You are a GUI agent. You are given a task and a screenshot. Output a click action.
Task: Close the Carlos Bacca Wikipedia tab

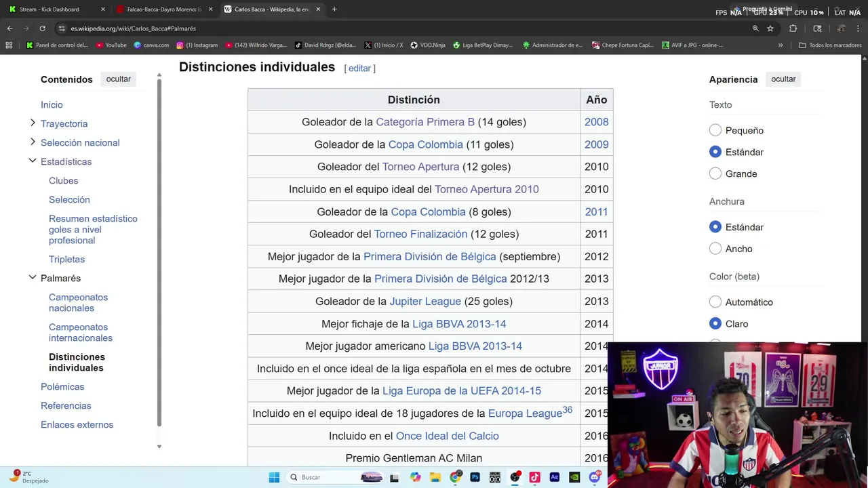[318, 9]
